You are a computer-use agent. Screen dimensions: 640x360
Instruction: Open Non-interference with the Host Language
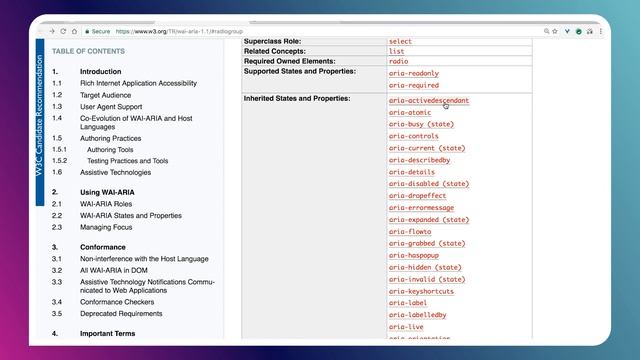pyautogui.click(x=144, y=259)
